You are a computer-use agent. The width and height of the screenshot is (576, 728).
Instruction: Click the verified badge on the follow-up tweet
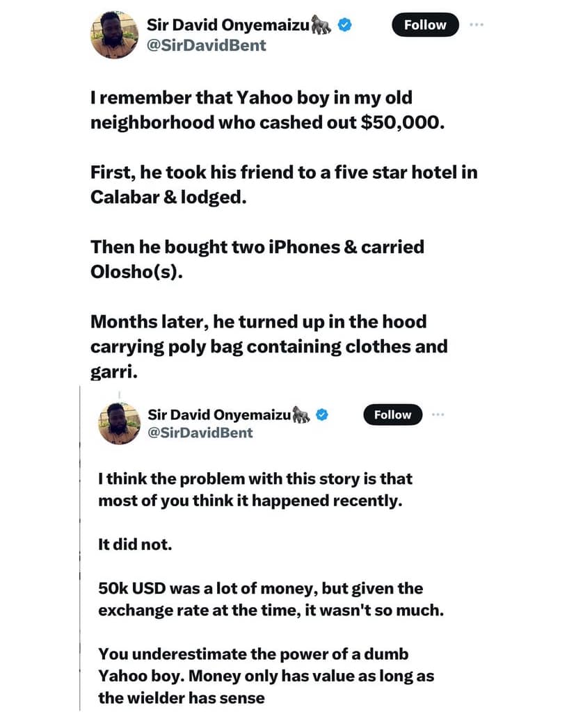click(x=323, y=415)
